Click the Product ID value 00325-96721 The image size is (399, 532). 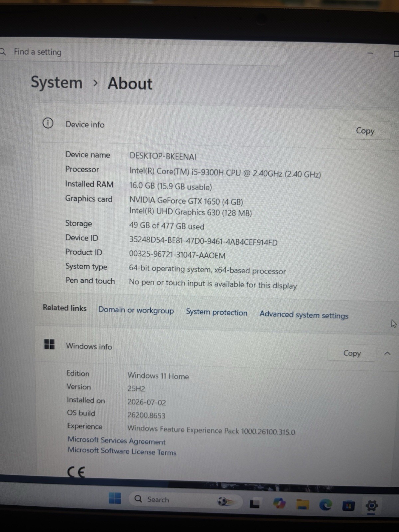tap(177, 255)
